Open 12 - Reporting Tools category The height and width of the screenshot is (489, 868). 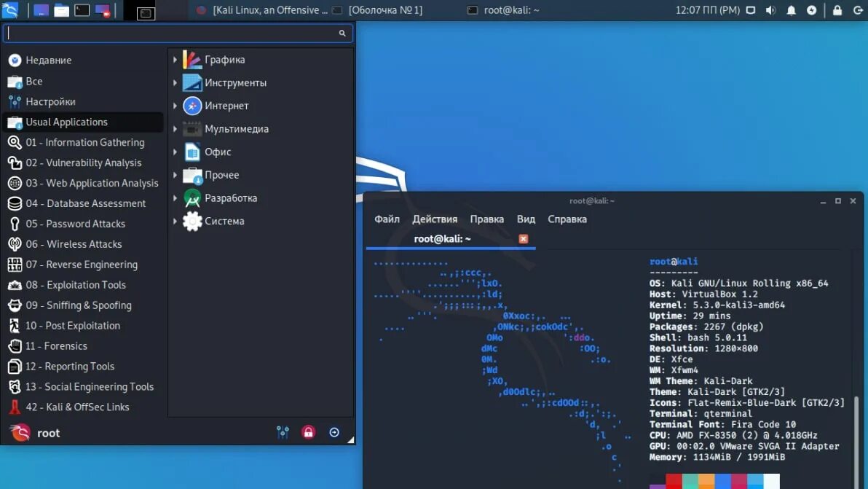click(83, 367)
